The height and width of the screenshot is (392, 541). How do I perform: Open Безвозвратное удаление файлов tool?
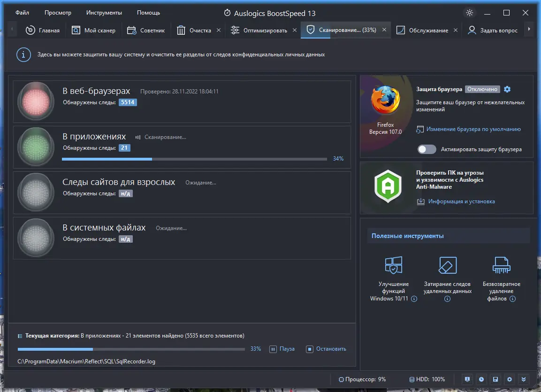coord(501,279)
